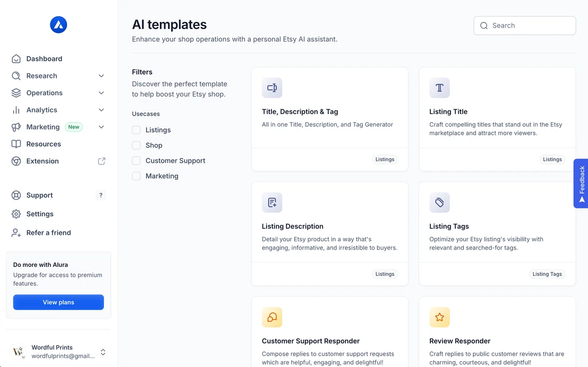Enable the Listings usecase checkbox

coord(136,130)
